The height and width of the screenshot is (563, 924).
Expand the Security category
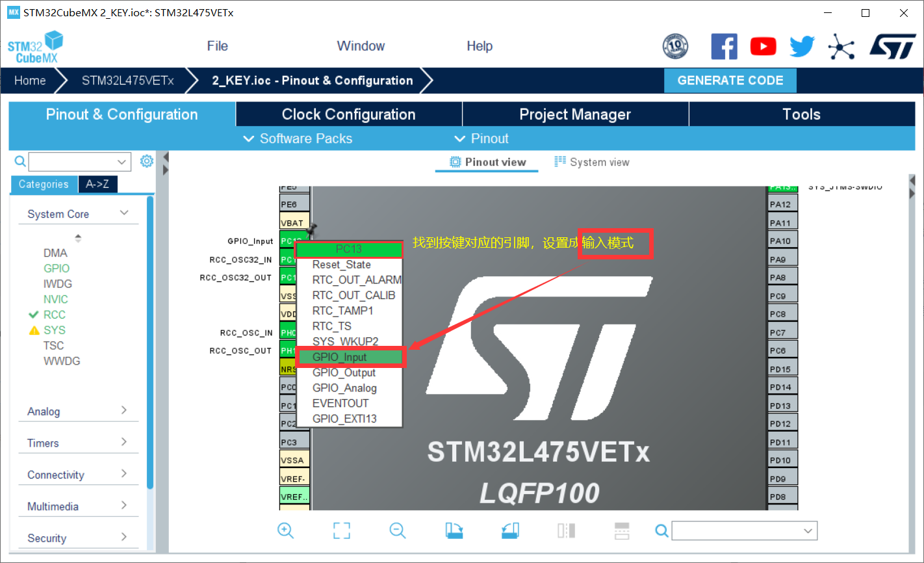click(124, 537)
